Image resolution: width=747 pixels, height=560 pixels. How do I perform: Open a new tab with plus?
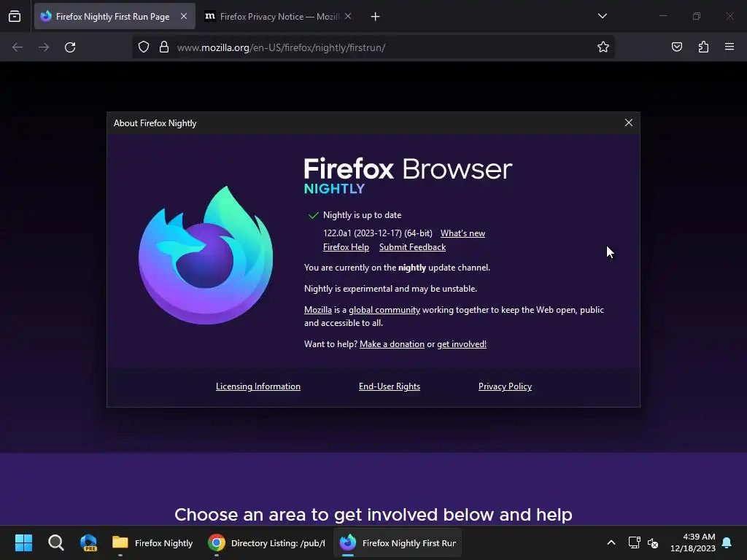point(376,17)
